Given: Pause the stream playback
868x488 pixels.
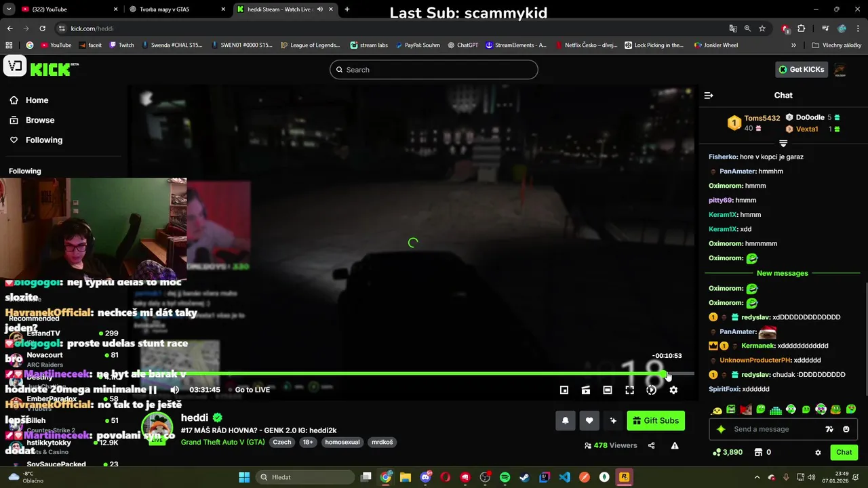Looking at the screenshot, I should (x=153, y=390).
